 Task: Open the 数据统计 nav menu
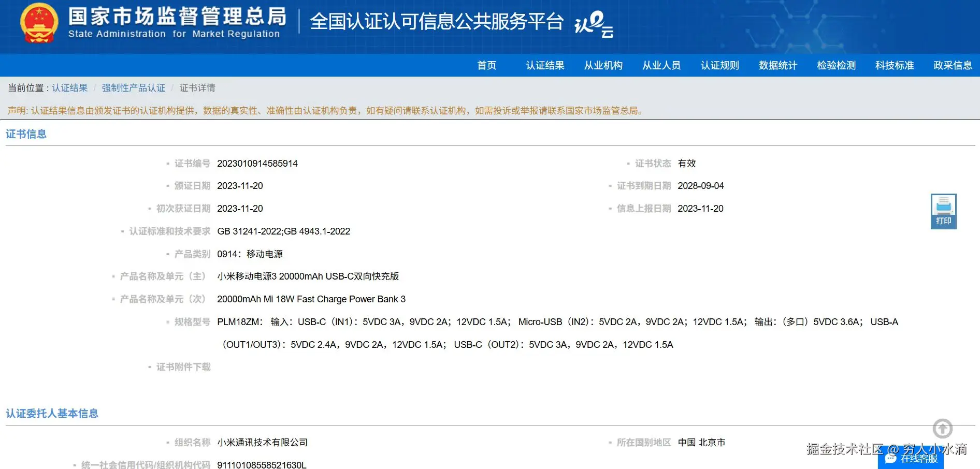coord(778,65)
